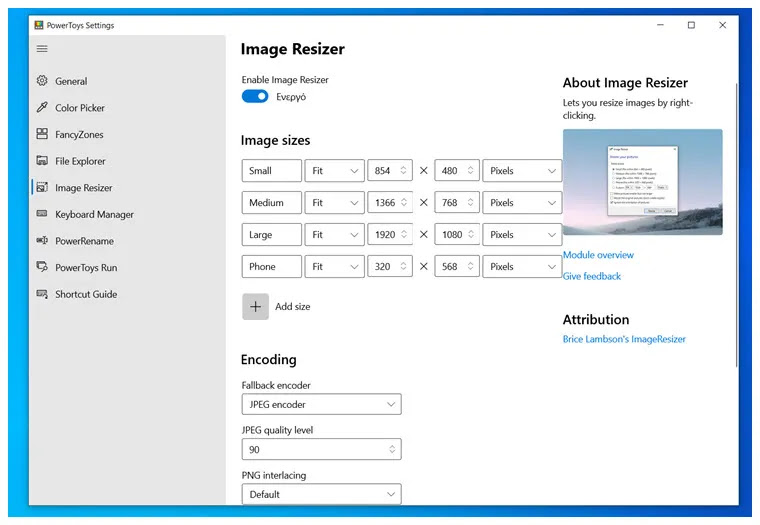This screenshot has width=760, height=525.
Task: Click the Keyboard Manager keyboard icon
Action: (42, 214)
